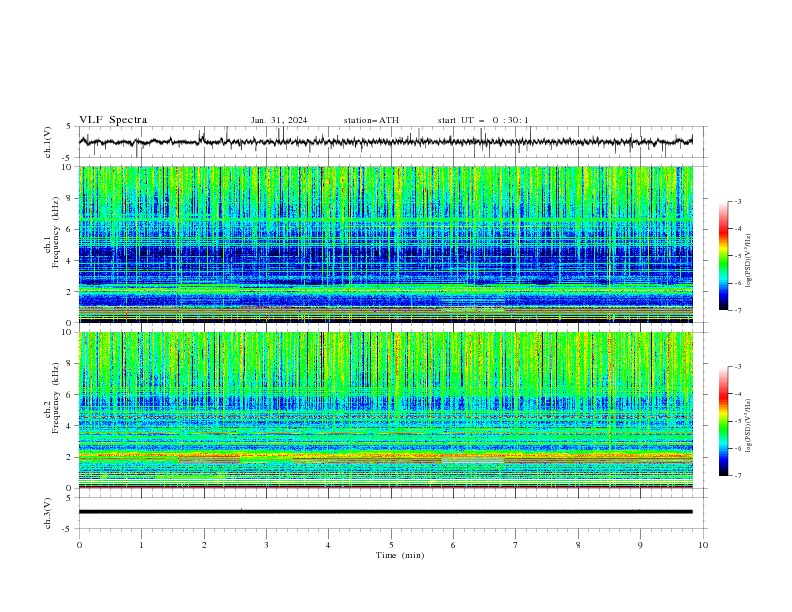Click the "-3" tick on ch.1 colorbar

pos(738,201)
